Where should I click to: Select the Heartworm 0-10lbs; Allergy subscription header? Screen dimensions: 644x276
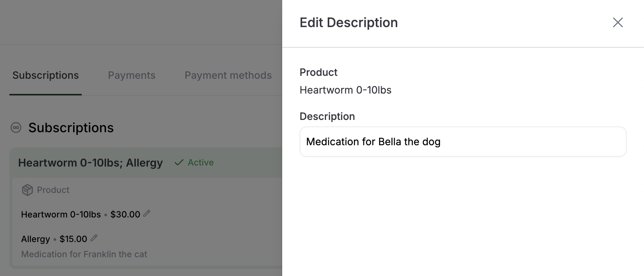(90, 163)
